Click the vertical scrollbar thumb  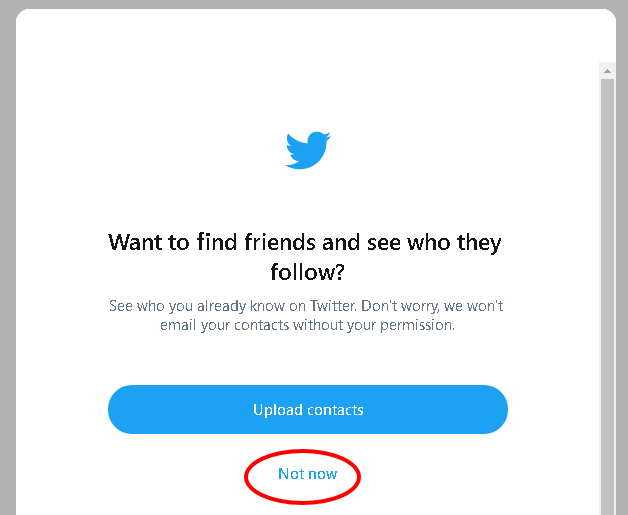(607, 296)
